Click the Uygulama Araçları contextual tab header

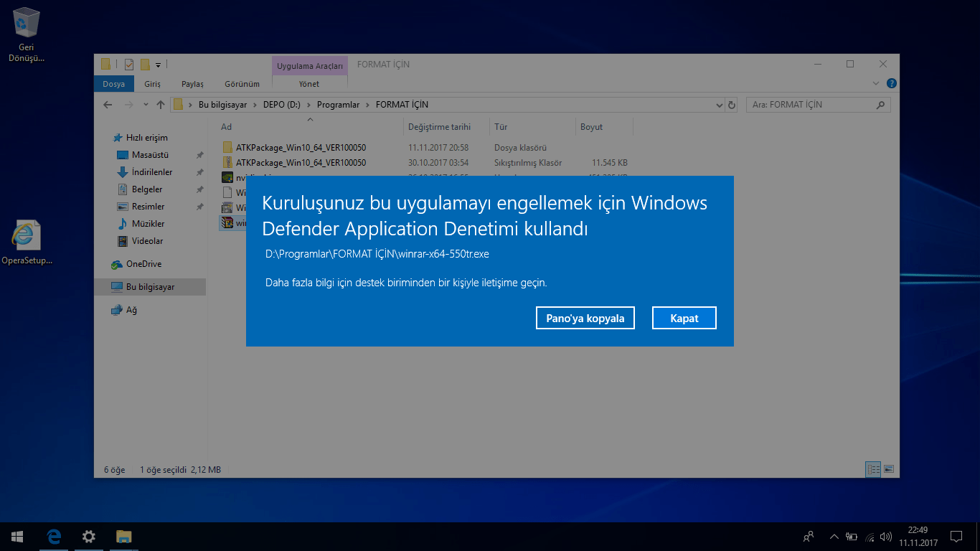pos(310,66)
